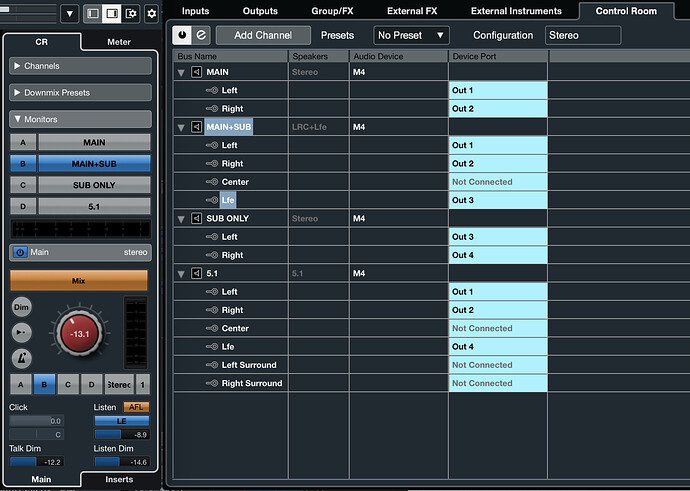
Task: Toggle the metronome click icon
Action: point(22,358)
